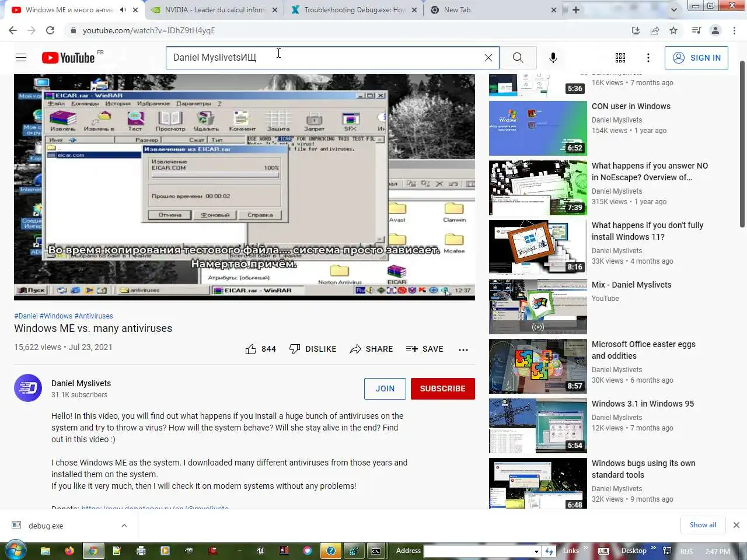Switch to the NVIDIA browser tab
The image size is (747, 560).
point(215,10)
